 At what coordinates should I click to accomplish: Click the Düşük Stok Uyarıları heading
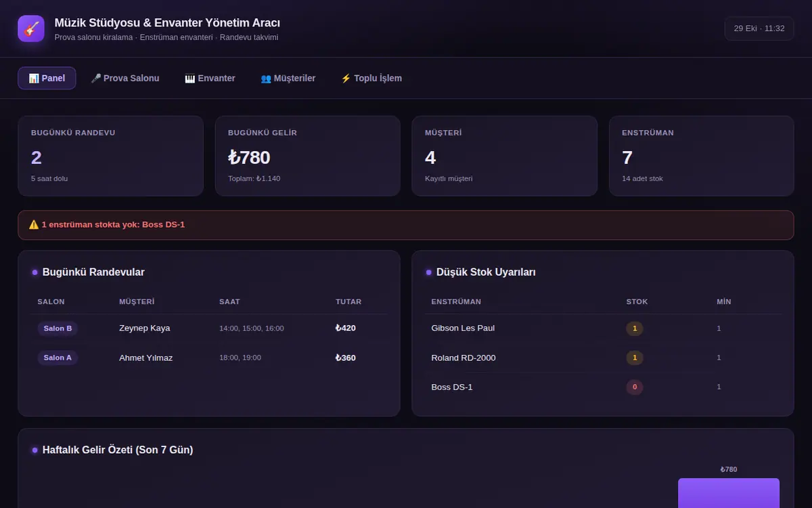486,272
